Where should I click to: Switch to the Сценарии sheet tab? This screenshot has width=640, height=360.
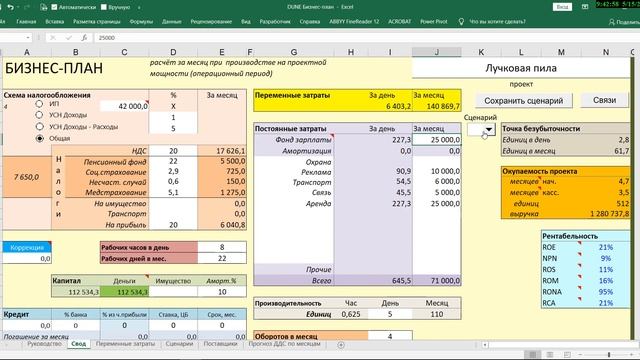(179, 344)
